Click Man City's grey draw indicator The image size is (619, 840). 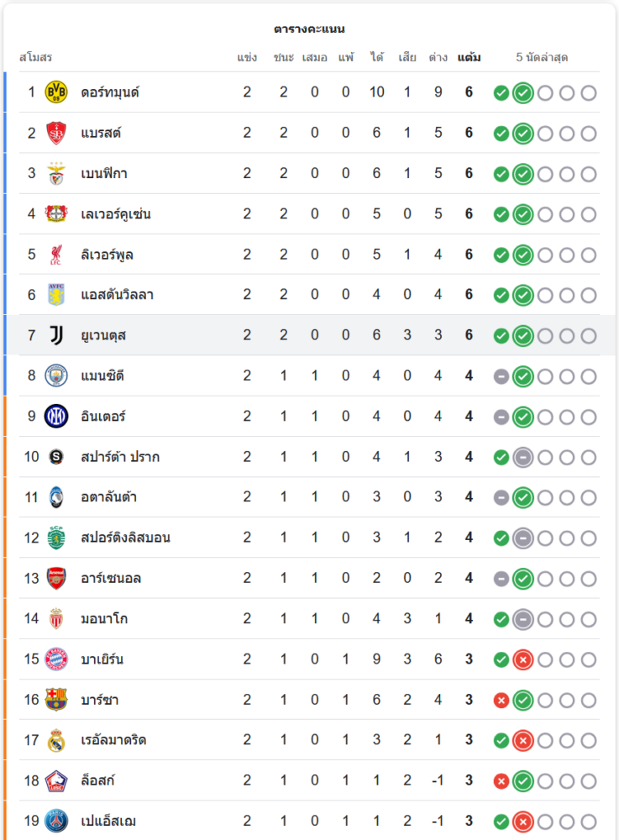[501, 375]
